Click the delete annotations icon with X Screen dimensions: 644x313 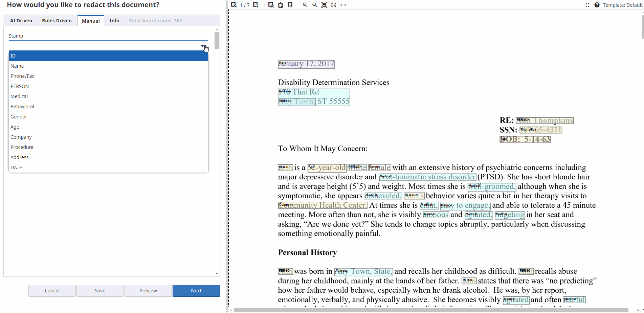(x=271, y=5)
